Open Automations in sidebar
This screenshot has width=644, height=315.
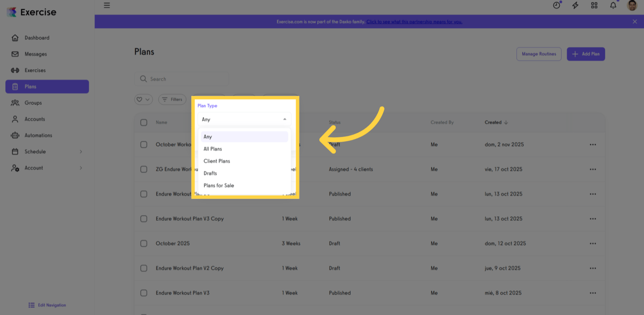pyautogui.click(x=47, y=135)
